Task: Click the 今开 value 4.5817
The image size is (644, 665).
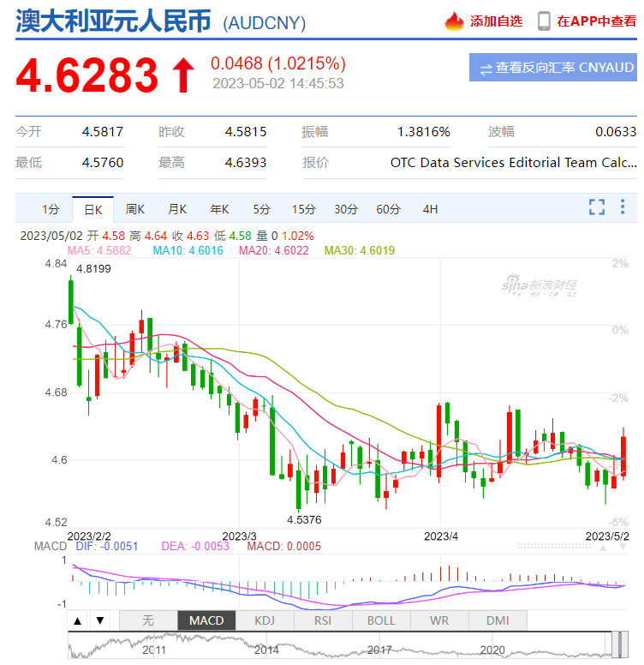Action: click(x=103, y=132)
